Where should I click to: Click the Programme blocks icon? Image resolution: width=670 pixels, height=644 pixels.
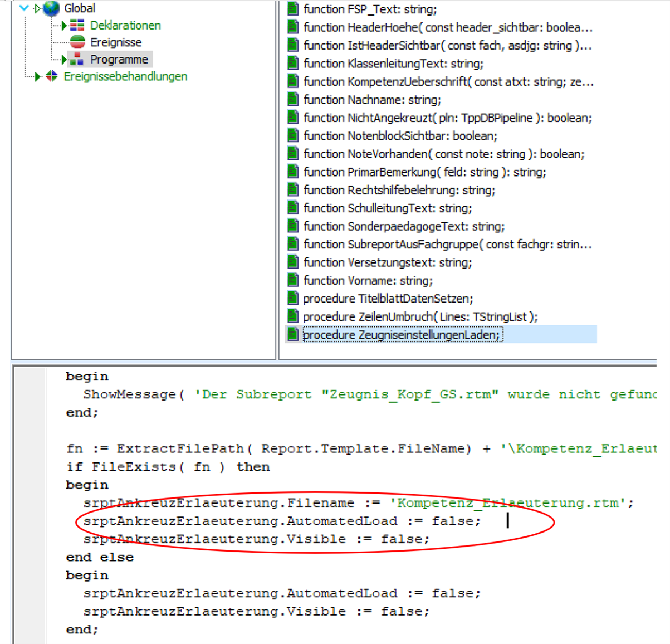(77, 60)
